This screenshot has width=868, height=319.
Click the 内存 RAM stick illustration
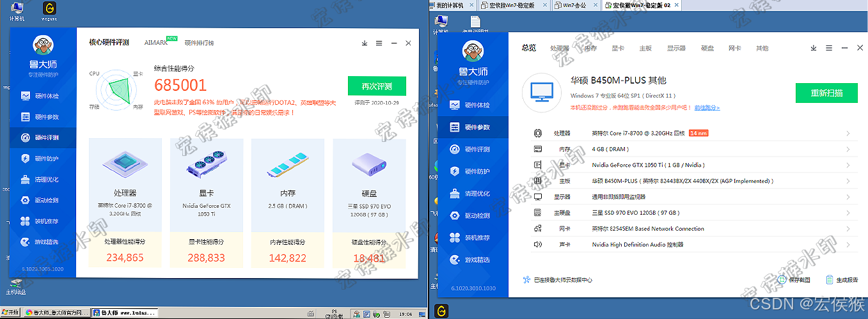287,166
